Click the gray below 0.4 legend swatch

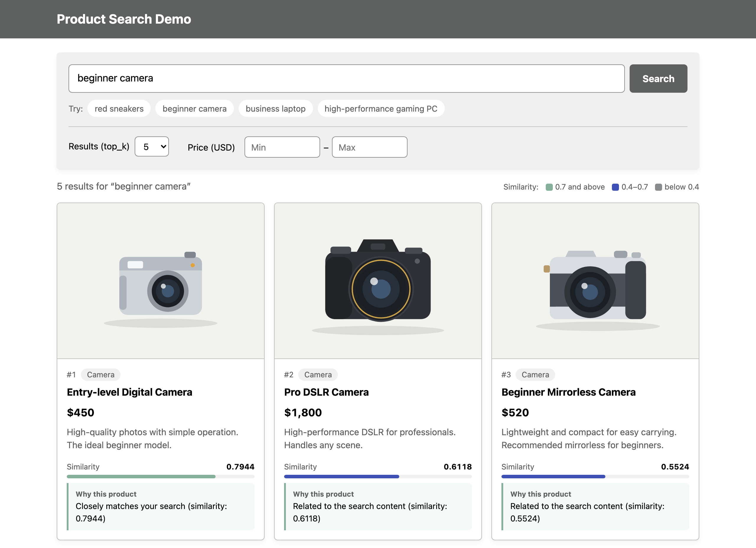click(x=658, y=187)
